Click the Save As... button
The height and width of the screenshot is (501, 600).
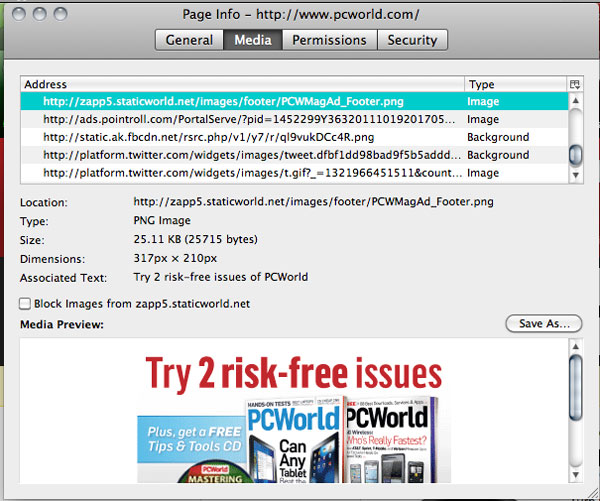[544, 324]
